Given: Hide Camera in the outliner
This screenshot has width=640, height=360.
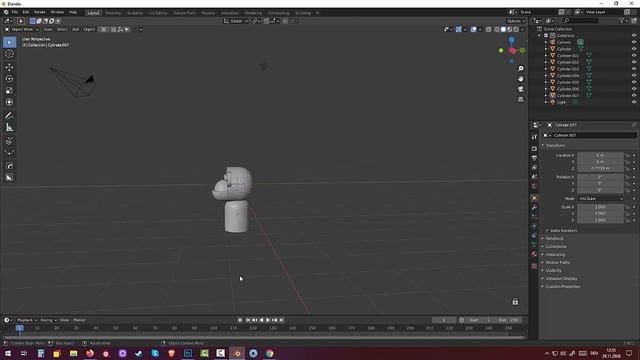Looking at the screenshot, I should pyautogui.click(x=634, y=42).
